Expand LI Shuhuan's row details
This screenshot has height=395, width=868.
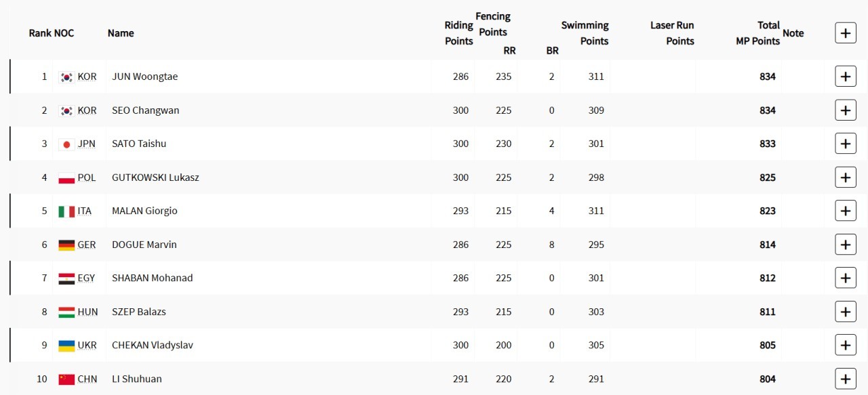pyautogui.click(x=845, y=379)
